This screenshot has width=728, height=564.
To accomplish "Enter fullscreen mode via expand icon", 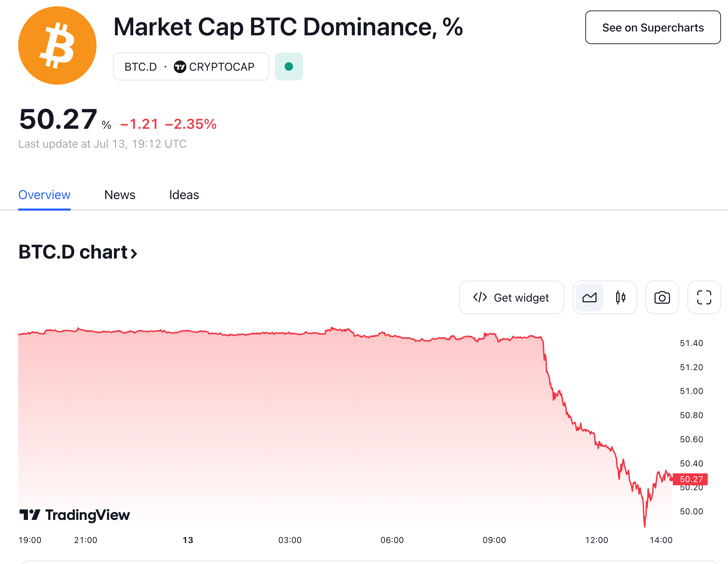I will (704, 297).
